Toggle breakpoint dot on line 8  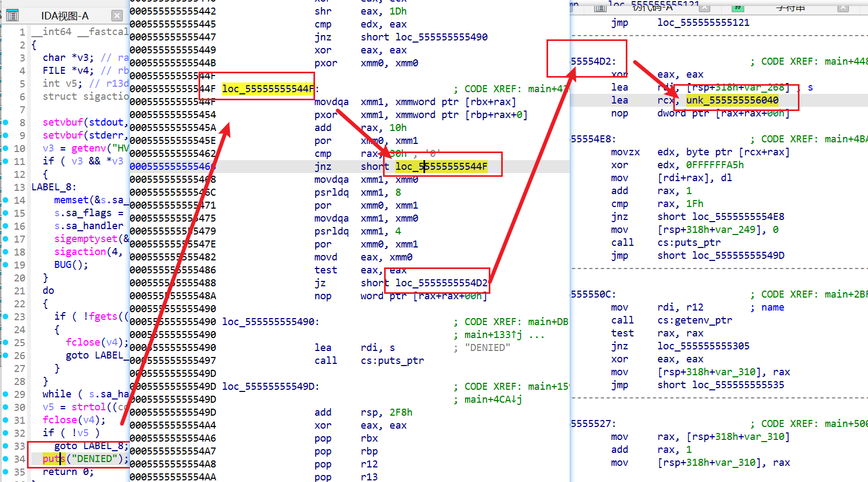pyautogui.click(x=6, y=122)
